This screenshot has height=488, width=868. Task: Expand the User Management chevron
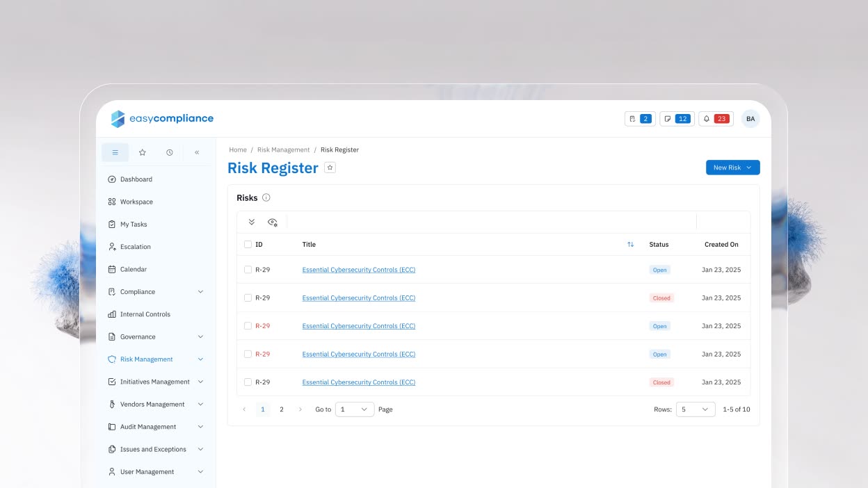click(x=201, y=472)
